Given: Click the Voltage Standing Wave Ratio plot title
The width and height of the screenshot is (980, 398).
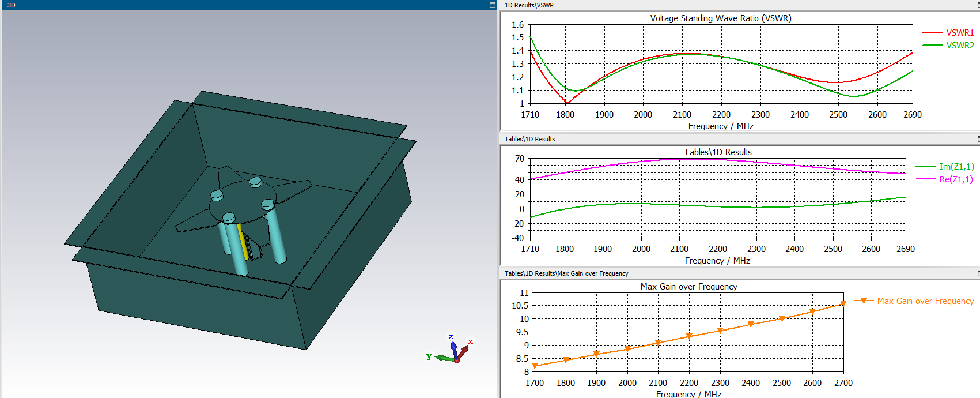Looking at the screenshot, I should pos(721,18).
